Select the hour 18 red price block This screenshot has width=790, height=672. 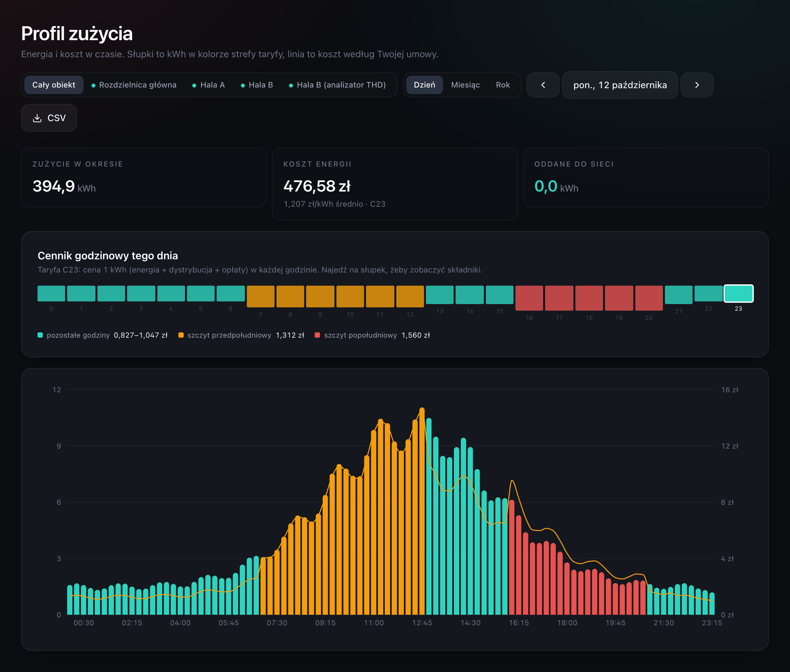click(589, 298)
